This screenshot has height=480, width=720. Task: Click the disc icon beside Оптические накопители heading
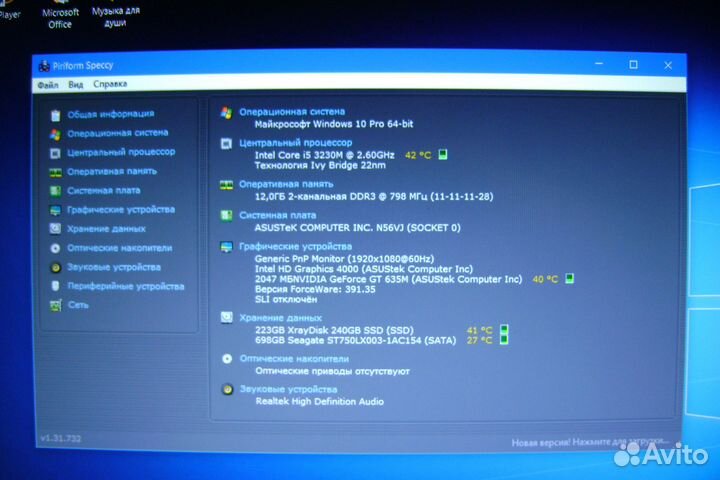(227, 359)
